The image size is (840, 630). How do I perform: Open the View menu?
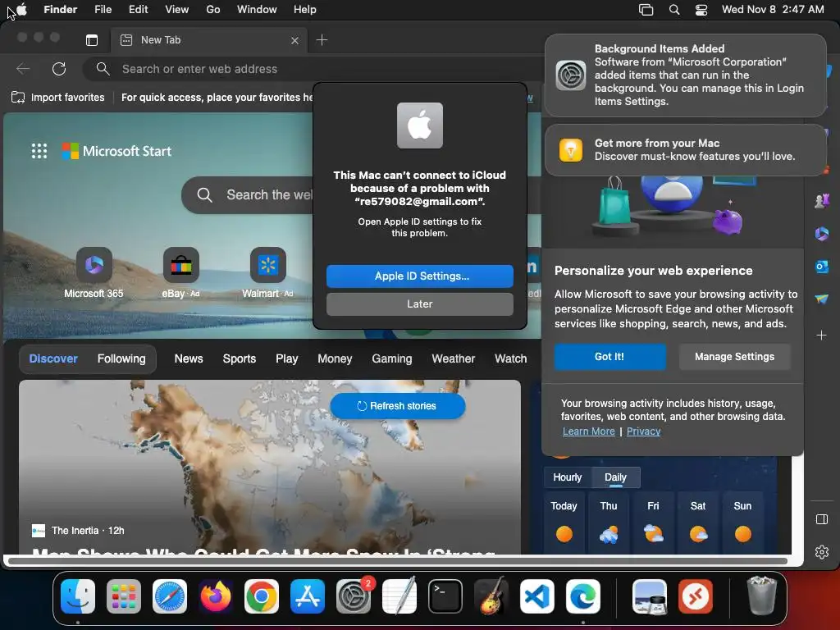pos(177,10)
